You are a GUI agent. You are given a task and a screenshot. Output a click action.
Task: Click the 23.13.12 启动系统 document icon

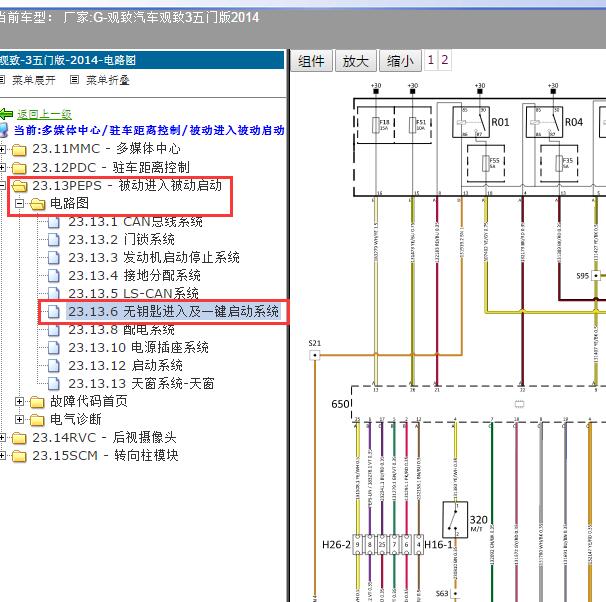[x=54, y=366]
